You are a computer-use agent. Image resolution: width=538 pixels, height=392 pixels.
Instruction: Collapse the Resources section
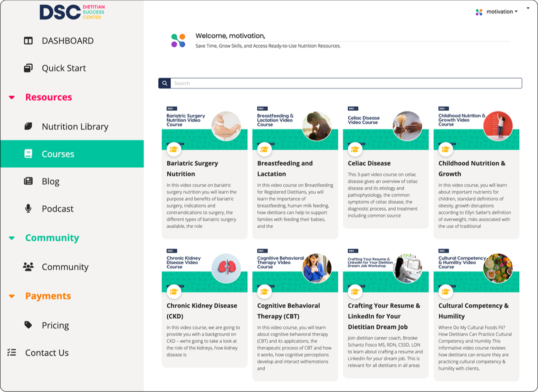11,97
